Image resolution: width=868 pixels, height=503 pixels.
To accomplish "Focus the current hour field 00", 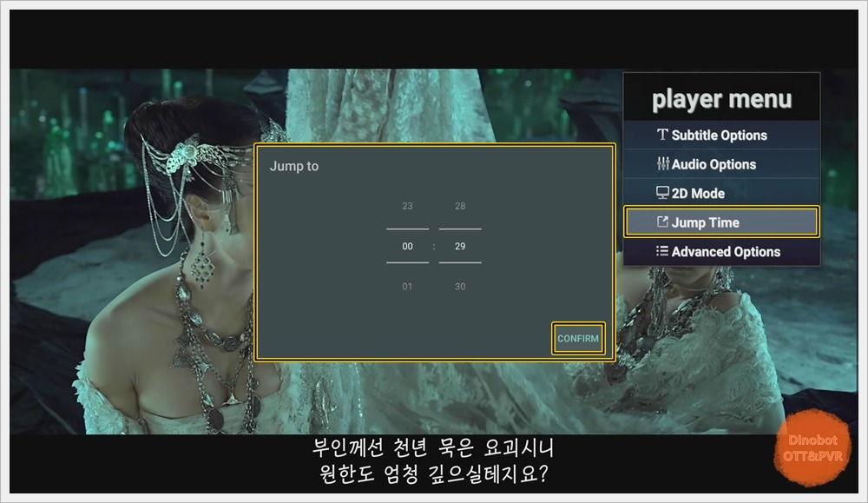I will [x=407, y=246].
